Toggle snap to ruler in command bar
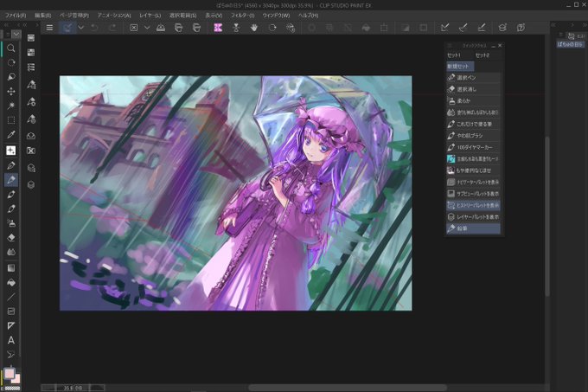 [x=444, y=28]
